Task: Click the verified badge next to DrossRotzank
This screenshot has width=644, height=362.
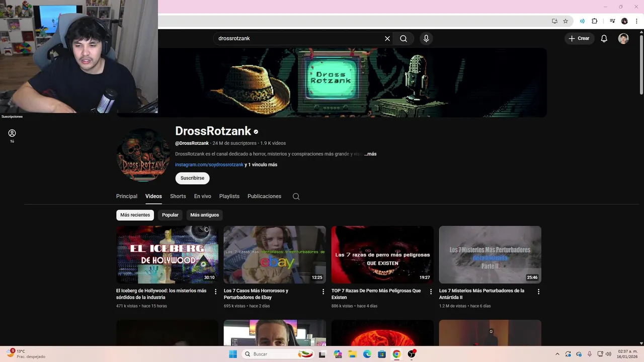Action: pyautogui.click(x=256, y=132)
